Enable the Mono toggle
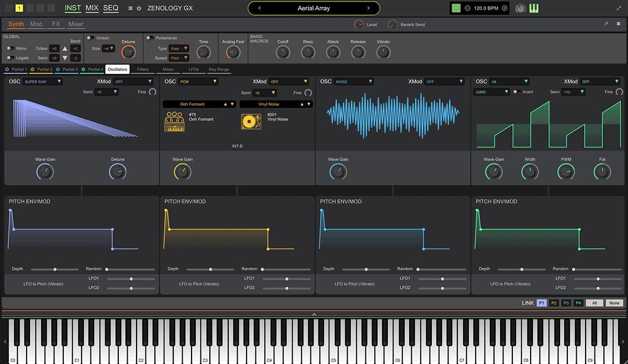 (10, 48)
